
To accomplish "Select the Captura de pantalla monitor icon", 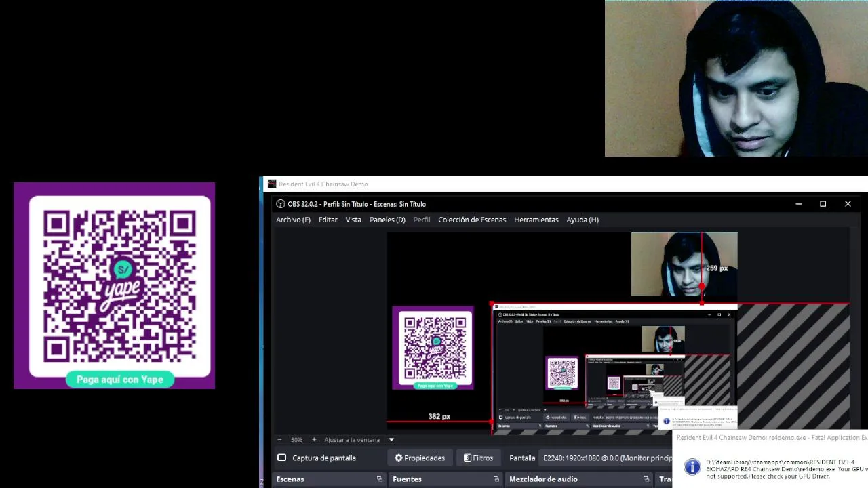I will click(x=281, y=458).
